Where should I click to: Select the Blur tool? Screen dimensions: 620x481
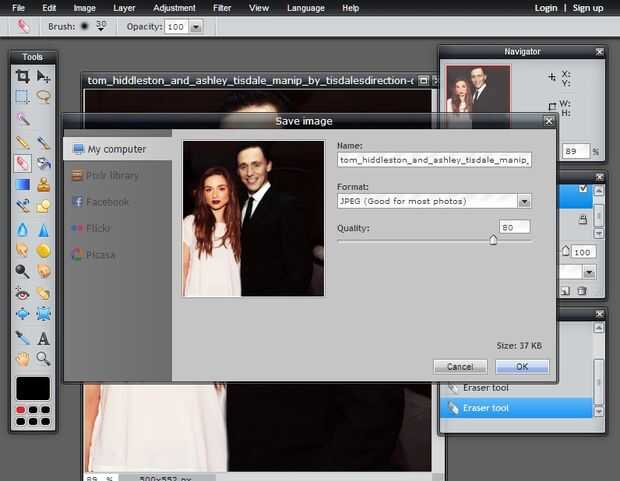23,229
